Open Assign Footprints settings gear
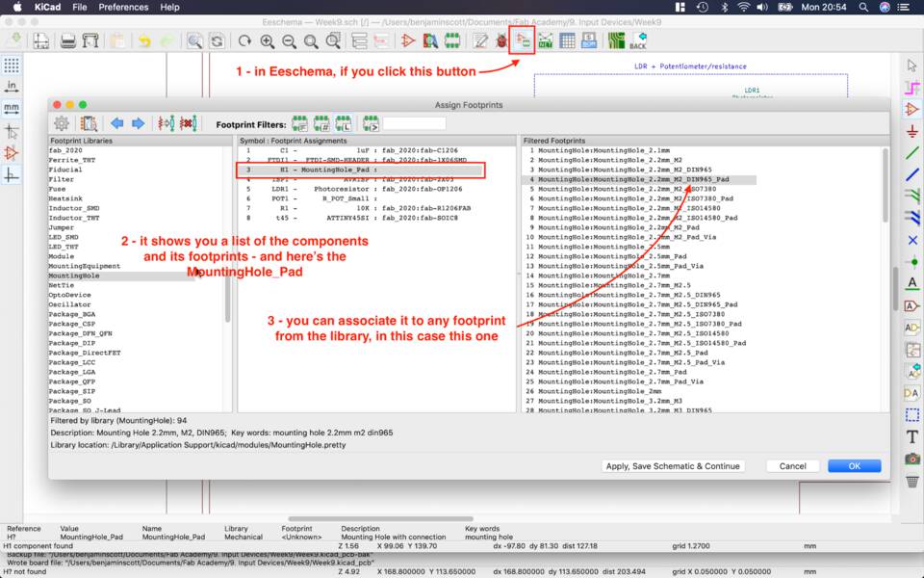The image size is (924, 578). (62, 123)
